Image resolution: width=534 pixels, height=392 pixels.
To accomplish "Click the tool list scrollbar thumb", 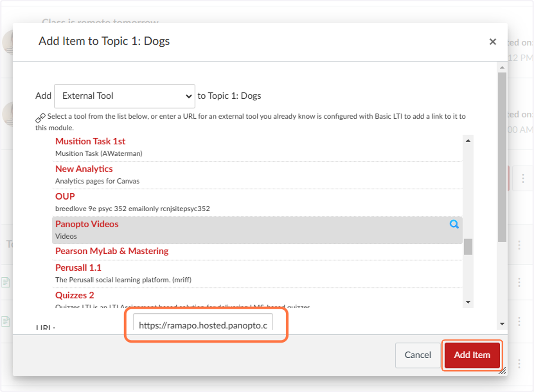I will [x=468, y=247].
